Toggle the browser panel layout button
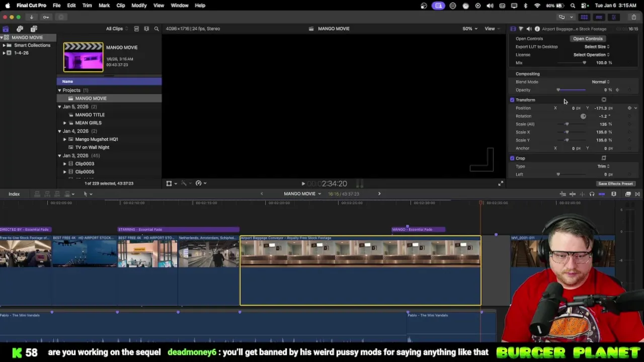644x362 pixels. tap(584, 17)
